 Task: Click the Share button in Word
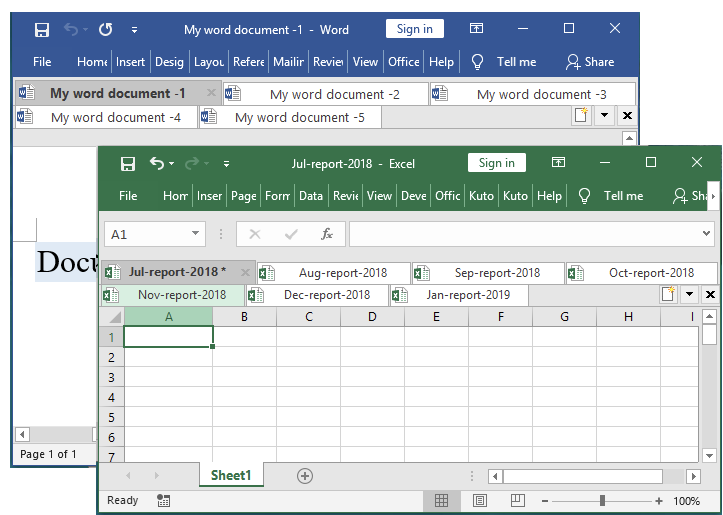[x=590, y=62]
